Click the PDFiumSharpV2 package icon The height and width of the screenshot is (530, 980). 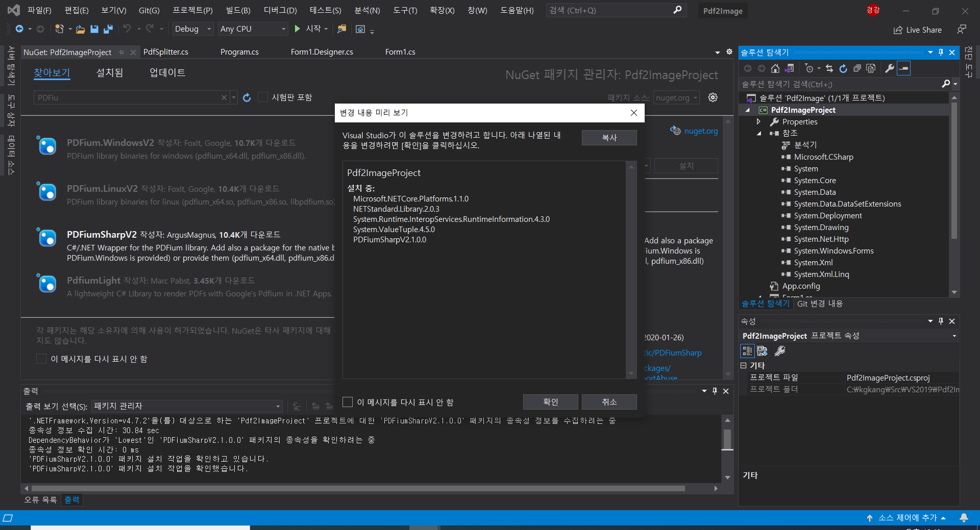[47, 238]
